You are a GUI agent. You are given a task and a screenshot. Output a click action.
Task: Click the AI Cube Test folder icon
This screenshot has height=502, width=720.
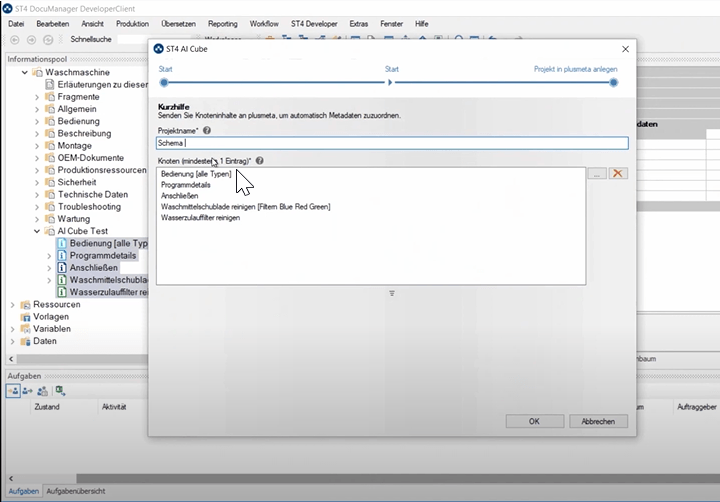point(50,231)
